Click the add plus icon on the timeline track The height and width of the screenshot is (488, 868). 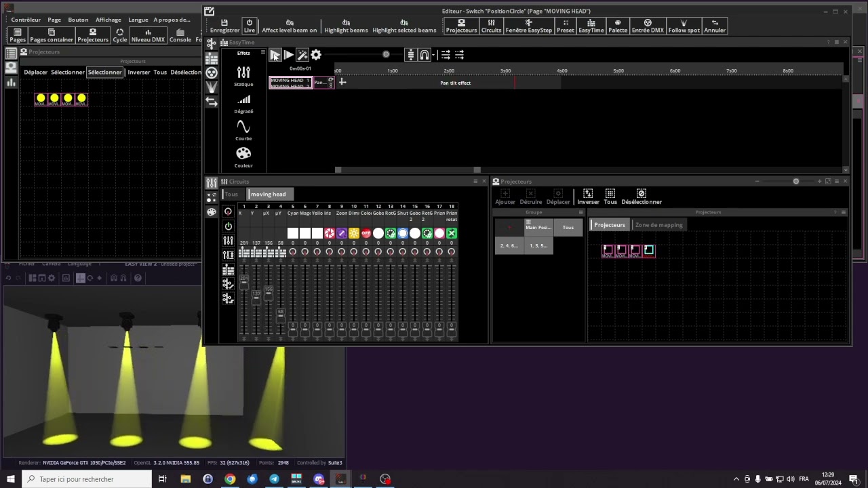(x=342, y=82)
